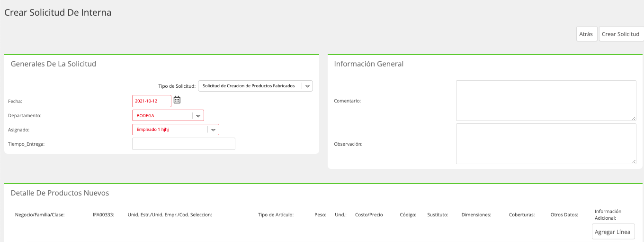Grab the Observación textarea resize handle
The height and width of the screenshot is (242, 644).
click(x=634, y=161)
